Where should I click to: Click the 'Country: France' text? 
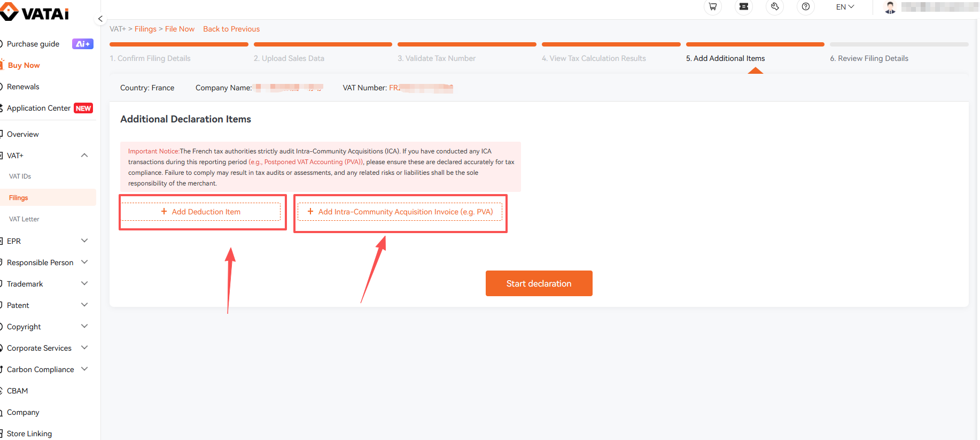[x=147, y=88]
